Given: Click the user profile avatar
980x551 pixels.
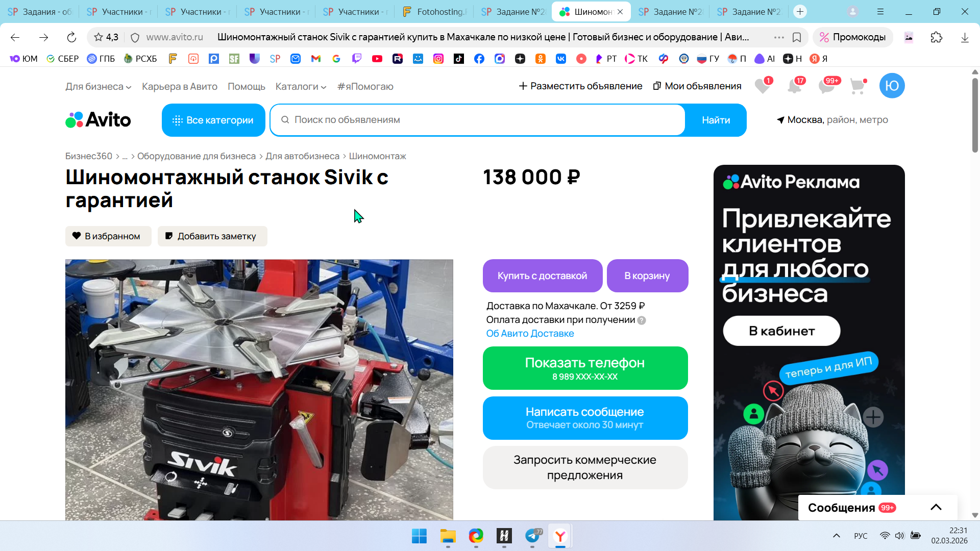Looking at the screenshot, I should [892, 86].
